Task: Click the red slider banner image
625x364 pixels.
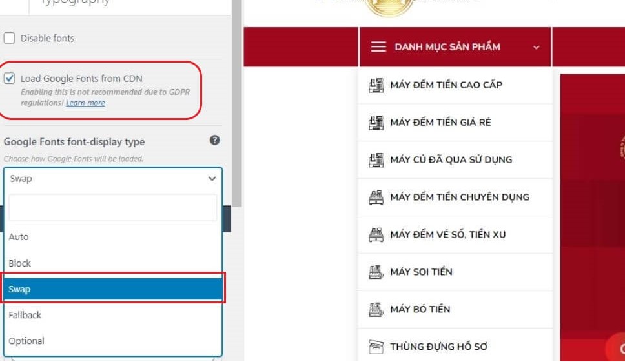Action: coord(592,217)
